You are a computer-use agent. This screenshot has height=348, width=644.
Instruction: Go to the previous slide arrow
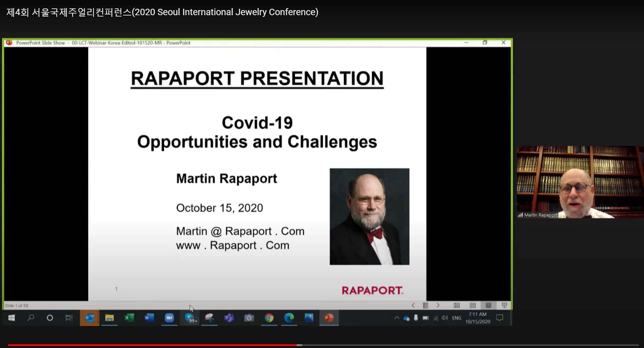pyautogui.click(x=413, y=306)
